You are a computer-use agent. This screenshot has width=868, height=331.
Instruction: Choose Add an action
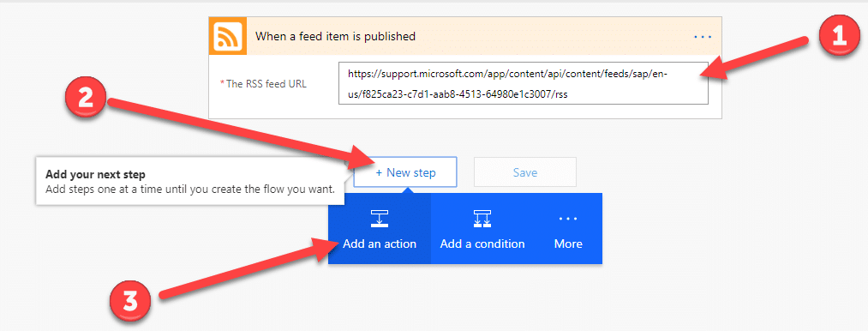(x=380, y=229)
